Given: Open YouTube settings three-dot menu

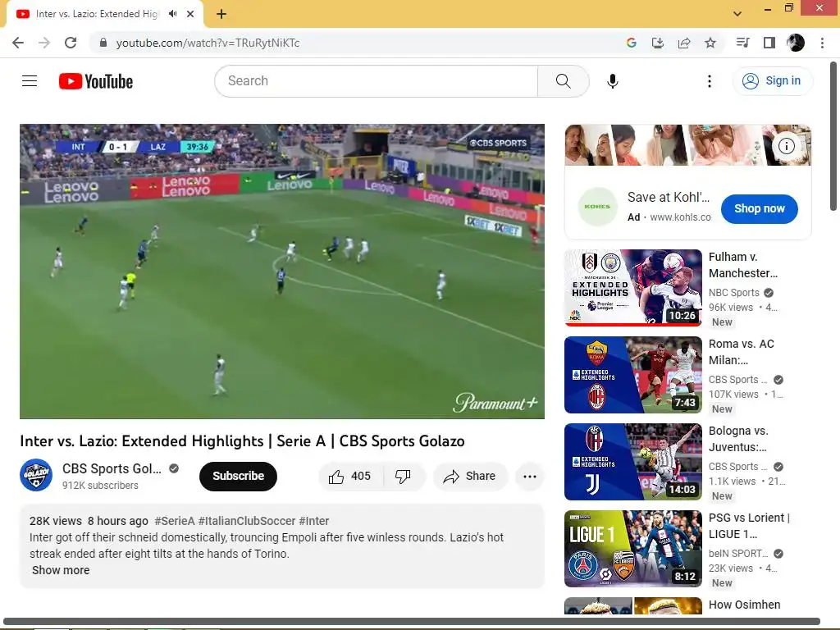Looking at the screenshot, I should [710, 81].
